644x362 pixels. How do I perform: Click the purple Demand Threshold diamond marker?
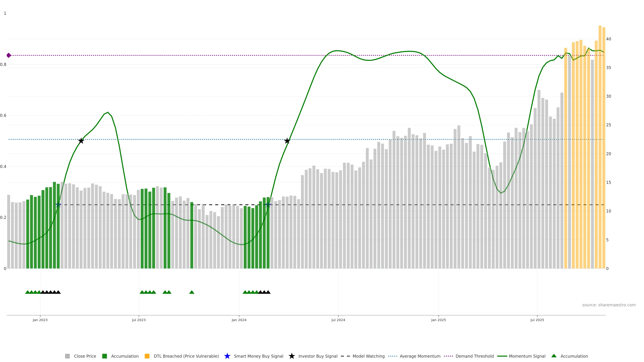[9, 55]
